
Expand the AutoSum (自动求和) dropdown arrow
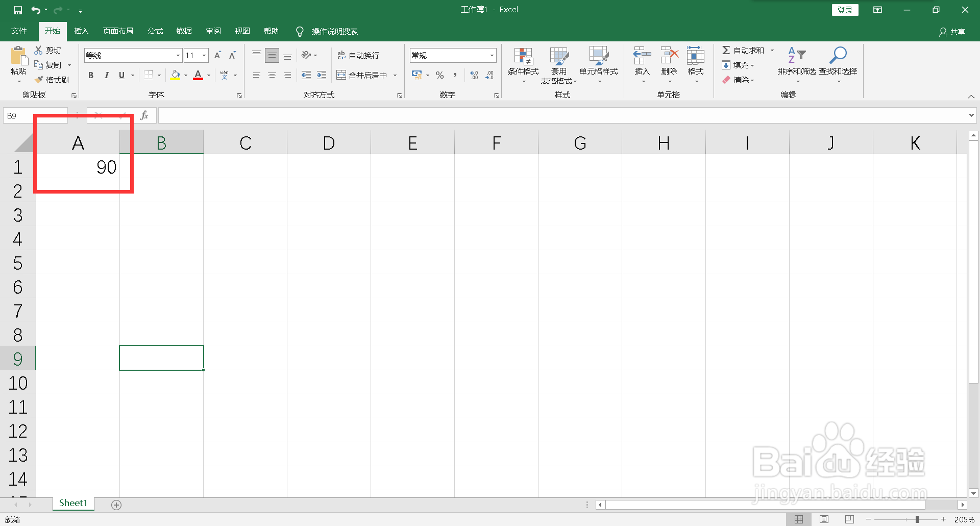[772, 50]
